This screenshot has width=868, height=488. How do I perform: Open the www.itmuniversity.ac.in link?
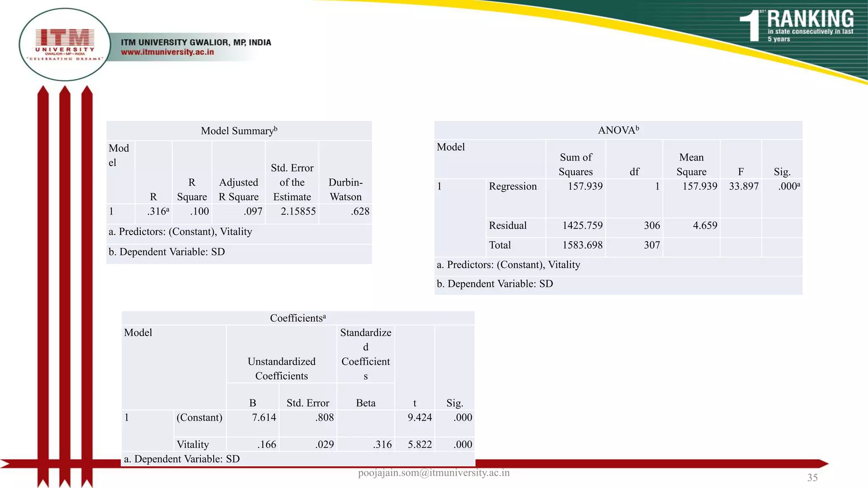(x=167, y=52)
